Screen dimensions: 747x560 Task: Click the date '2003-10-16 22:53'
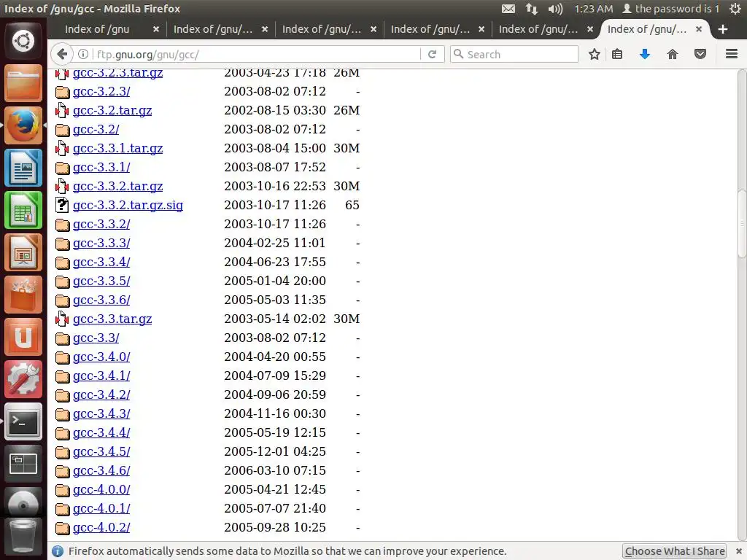pos(275,186)
